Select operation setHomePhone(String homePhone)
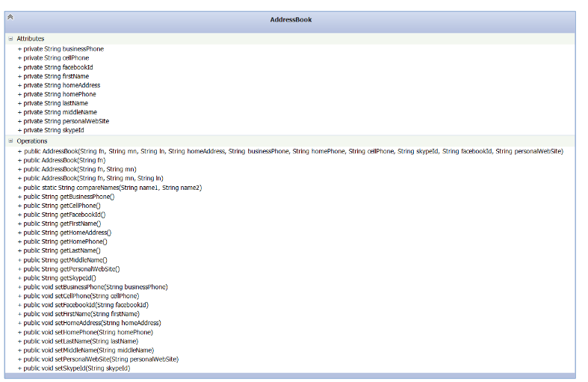The image size is (588, 382). (x=85, y=333)
